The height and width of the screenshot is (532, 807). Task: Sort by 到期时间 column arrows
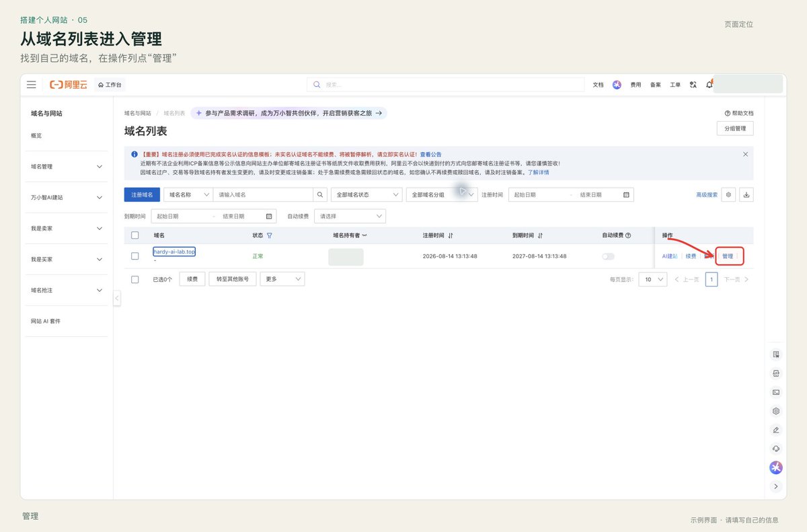click(540, 235)
